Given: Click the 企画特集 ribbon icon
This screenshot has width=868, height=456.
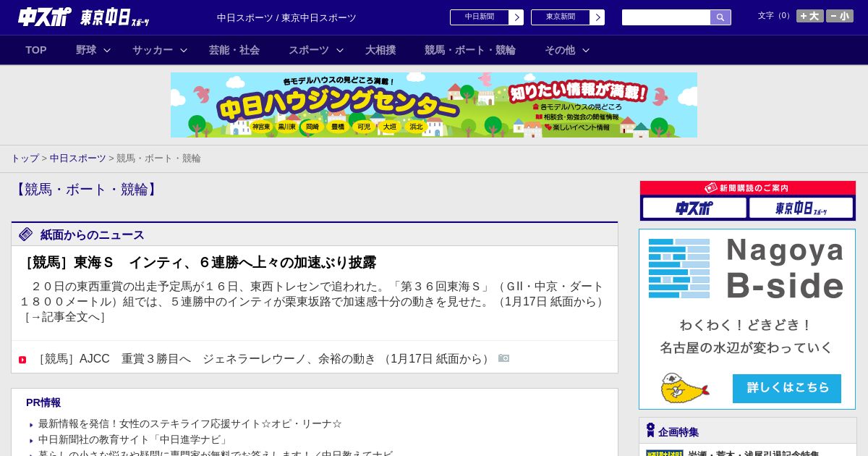Looking at the screenshot, I should pos(650,430).
